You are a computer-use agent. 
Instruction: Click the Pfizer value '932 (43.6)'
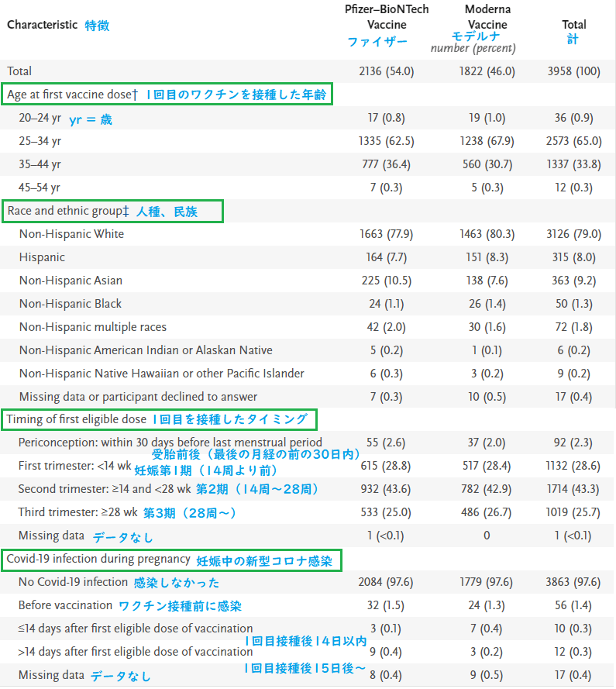point(386,489)
